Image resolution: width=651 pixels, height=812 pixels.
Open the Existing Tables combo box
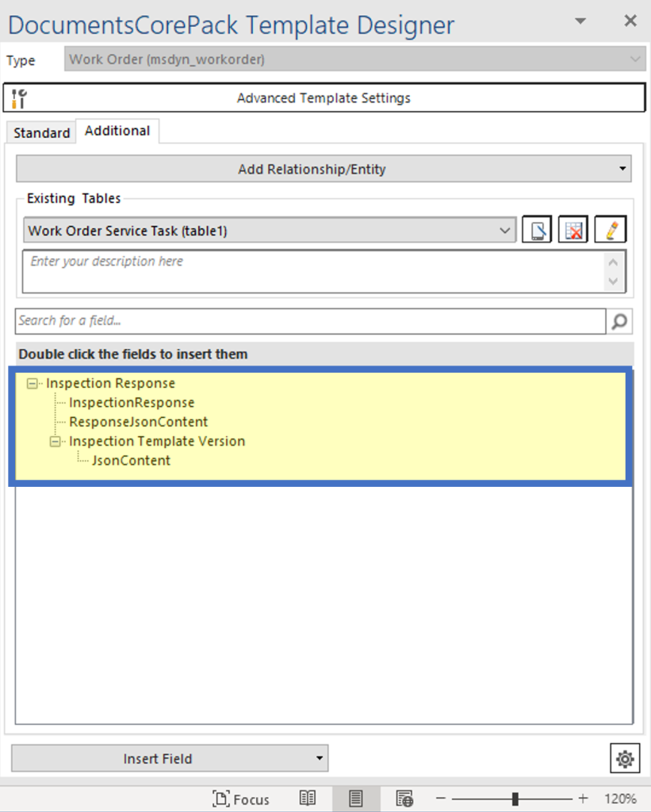tap(270, 231)
